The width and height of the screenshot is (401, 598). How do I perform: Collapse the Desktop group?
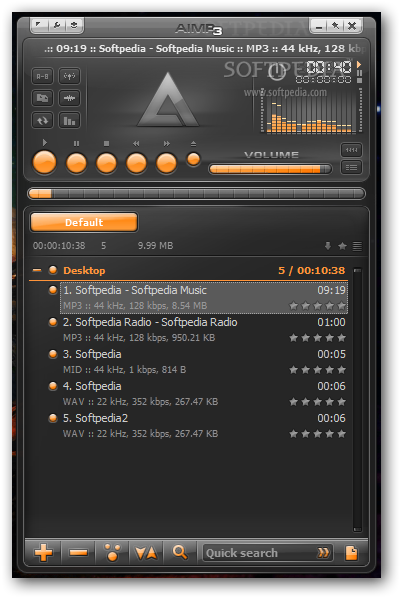coord(37,270)
